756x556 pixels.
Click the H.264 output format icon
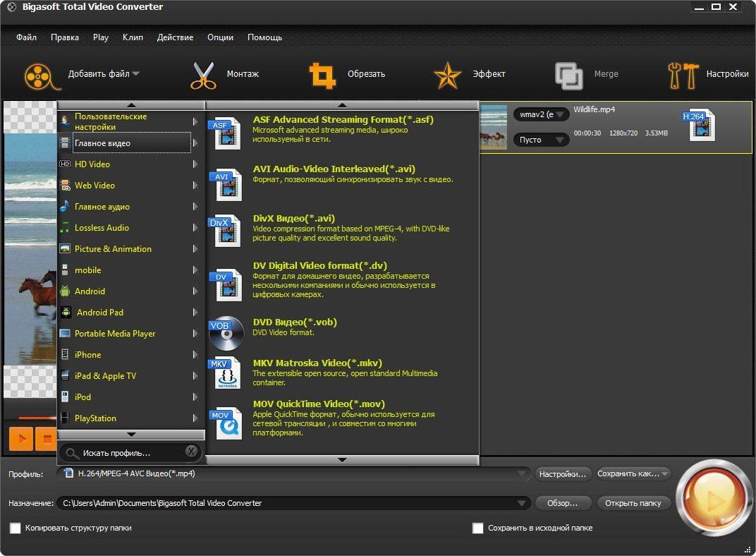coord(700,125)
